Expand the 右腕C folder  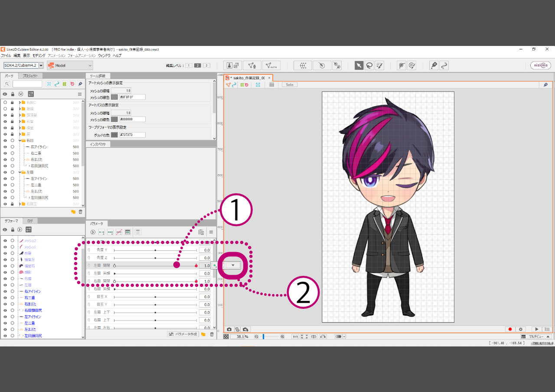[20, 103]
